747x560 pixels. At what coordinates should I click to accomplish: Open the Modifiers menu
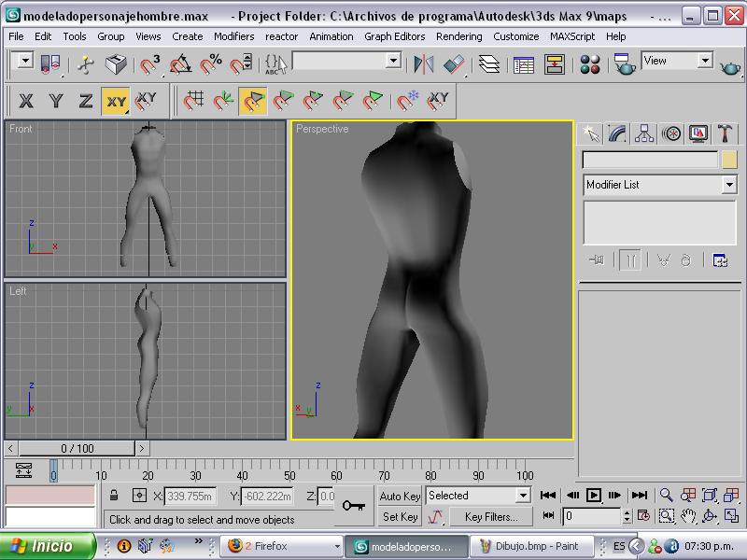point(234,36)
